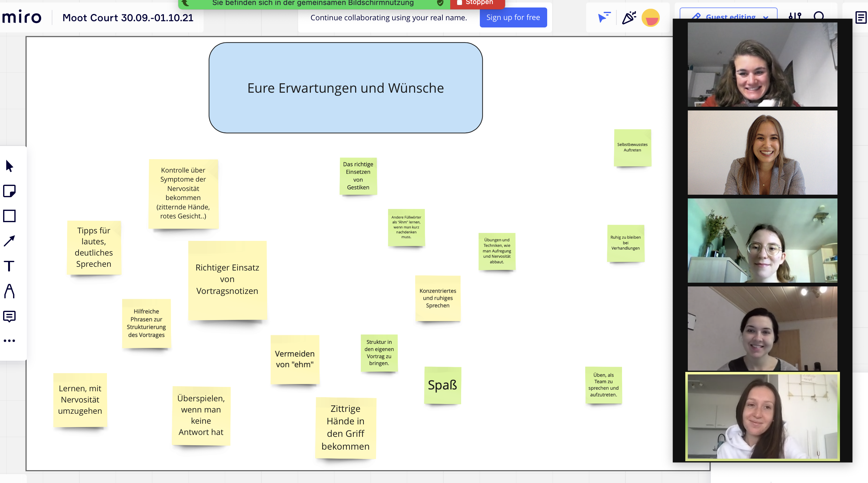The height and width of the screenshot is (483, 868).
Task: Click the Sign up for free button
Action: point(513,17)
